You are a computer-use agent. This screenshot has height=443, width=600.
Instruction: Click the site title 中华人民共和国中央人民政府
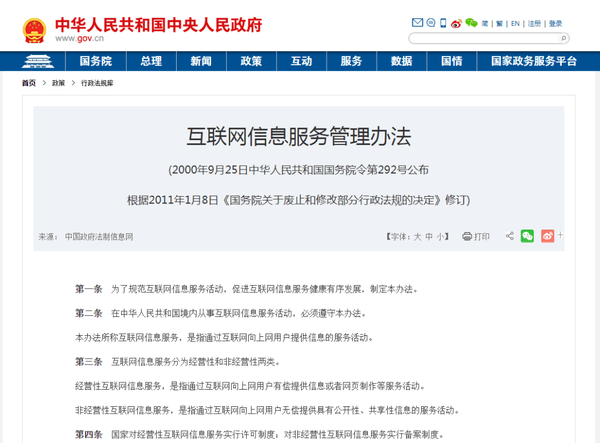click(158, 25)
